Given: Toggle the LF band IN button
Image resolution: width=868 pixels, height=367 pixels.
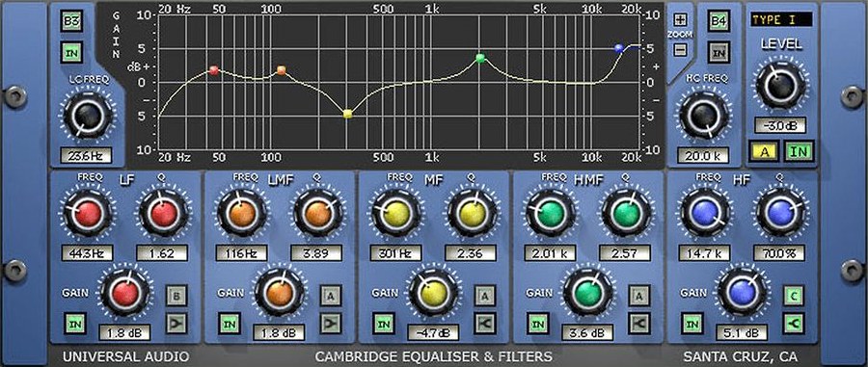Looking at the screenshot, I should 74,324.
